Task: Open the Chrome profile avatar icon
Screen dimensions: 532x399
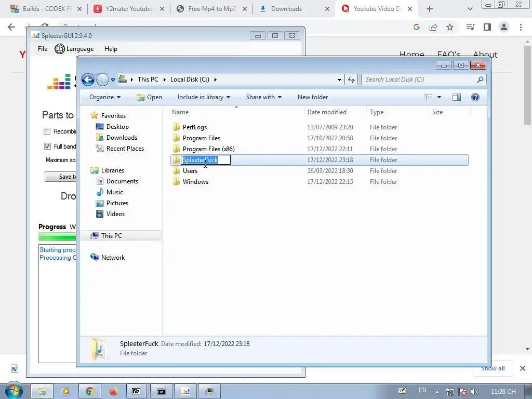Action: coord(504,27)
